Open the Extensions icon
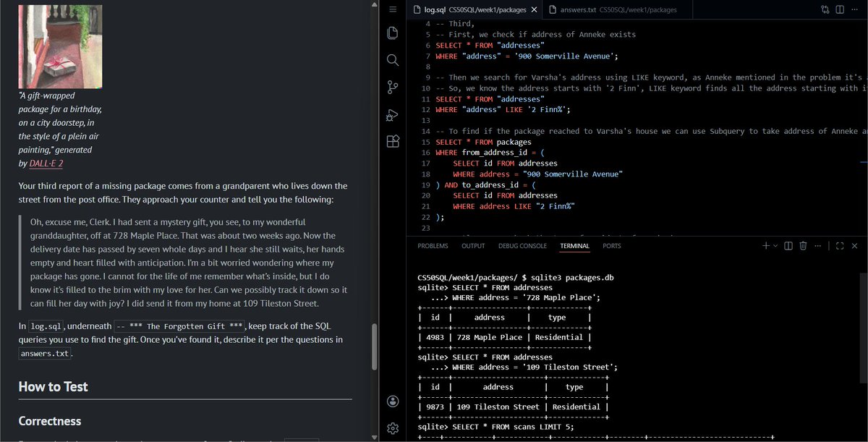868x442 pixels. click(x=393, y=142)
